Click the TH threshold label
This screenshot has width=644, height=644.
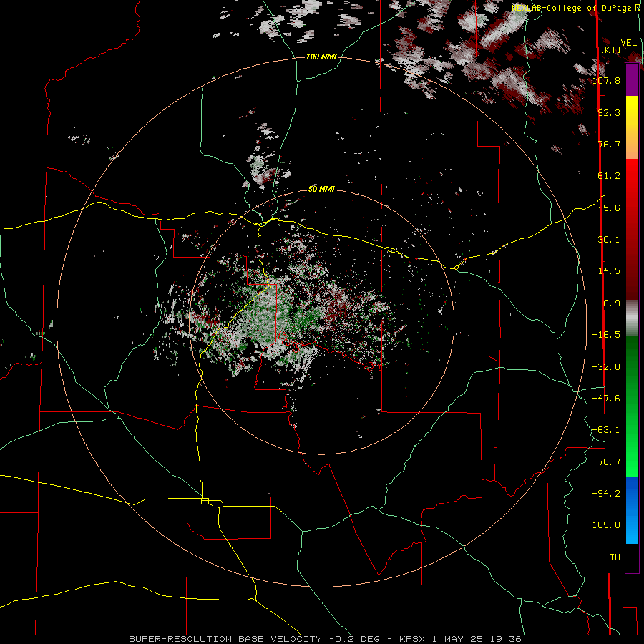tap(615, 557)
